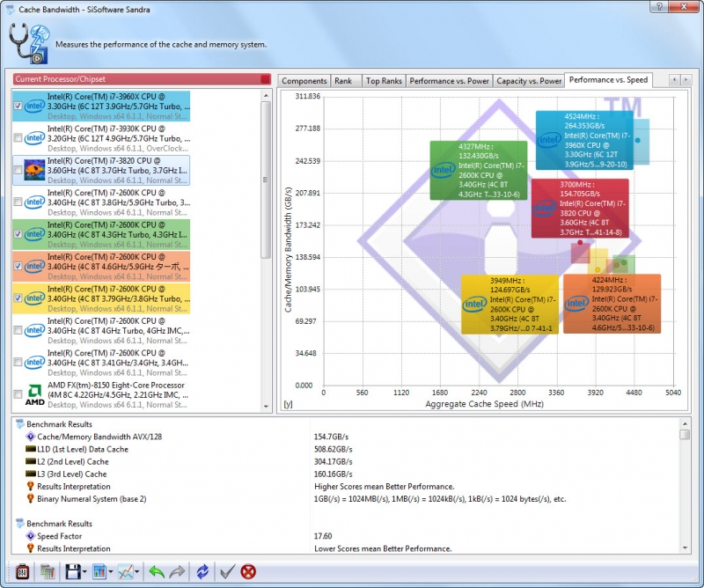Click the bar chart view icon
The image size is (704, 588).
point(99,572)
